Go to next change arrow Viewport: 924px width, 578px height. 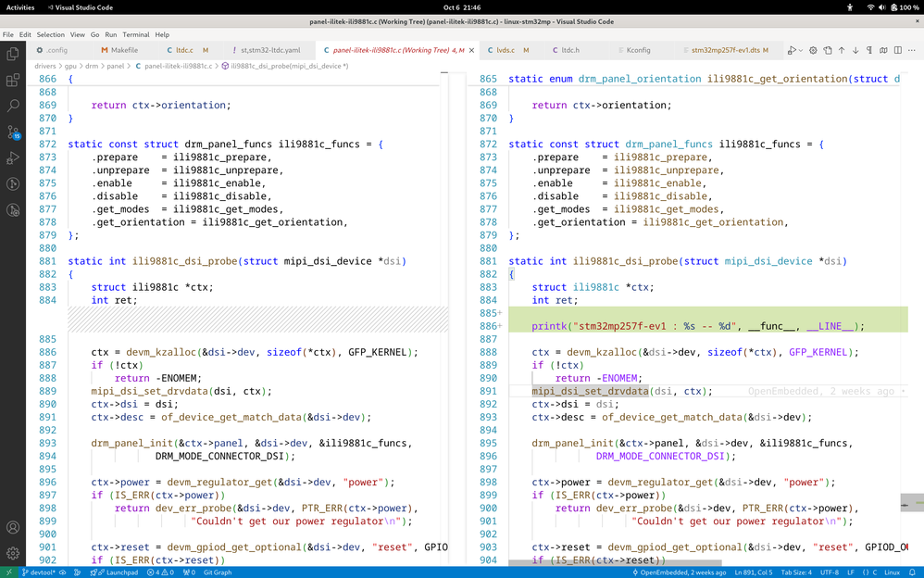pos(855,50)
